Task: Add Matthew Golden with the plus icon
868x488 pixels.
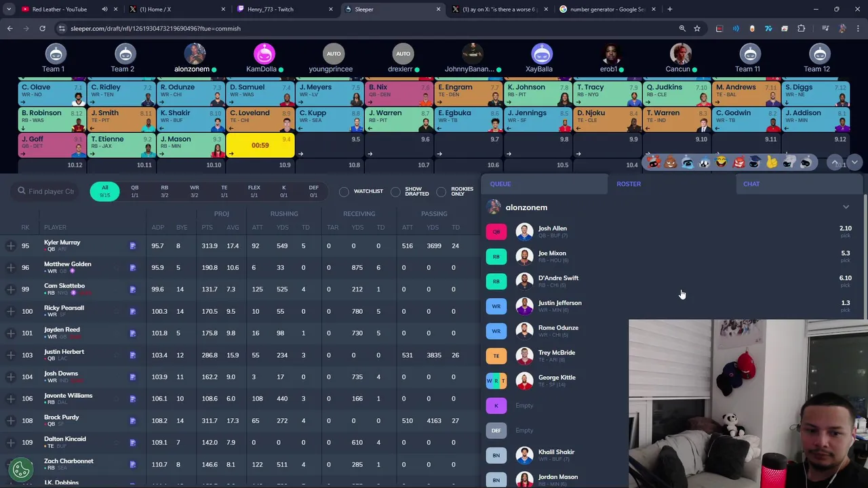Action: pyautogui.click(x=11, y=268)
